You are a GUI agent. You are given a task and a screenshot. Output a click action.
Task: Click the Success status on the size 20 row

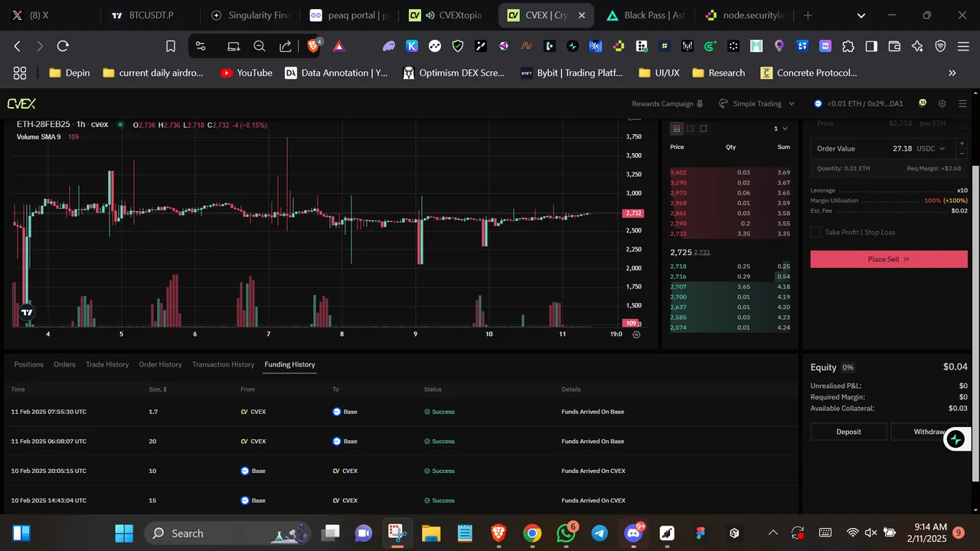click(439, 442)
